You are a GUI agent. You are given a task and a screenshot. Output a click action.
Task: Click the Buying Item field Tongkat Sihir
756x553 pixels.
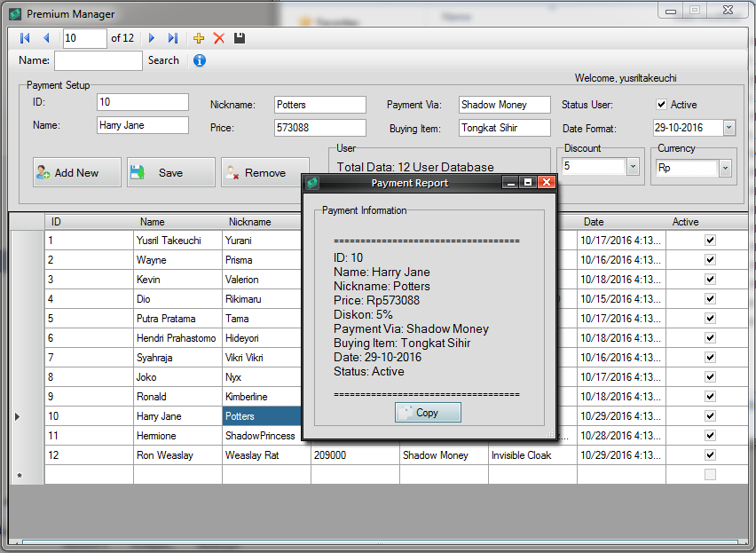pyautogui.click(x=504, y=128)
